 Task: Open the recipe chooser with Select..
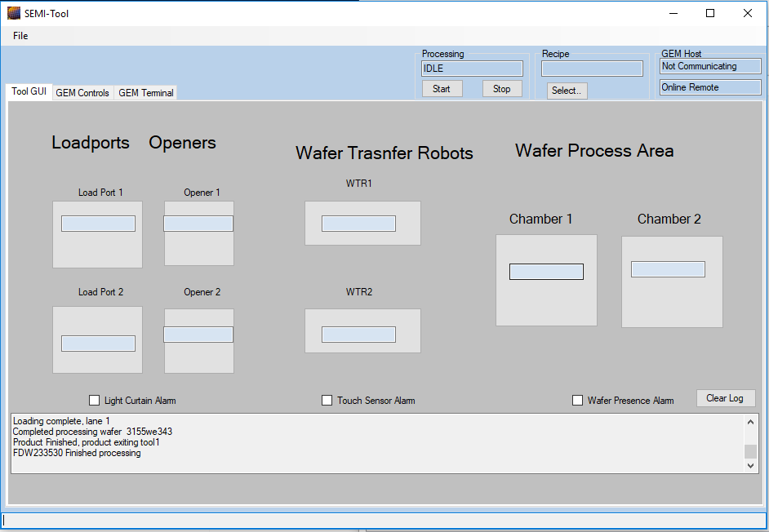[567, 91]
